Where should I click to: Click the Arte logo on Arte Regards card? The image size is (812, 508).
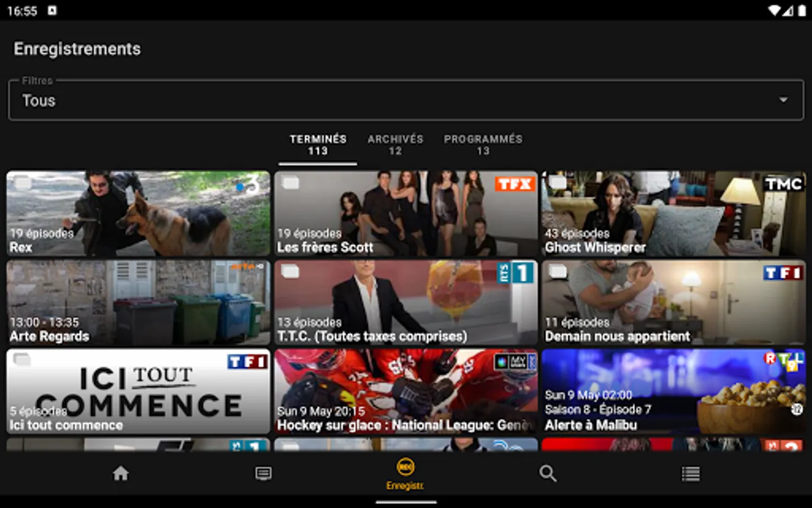(x=248, y=266)
